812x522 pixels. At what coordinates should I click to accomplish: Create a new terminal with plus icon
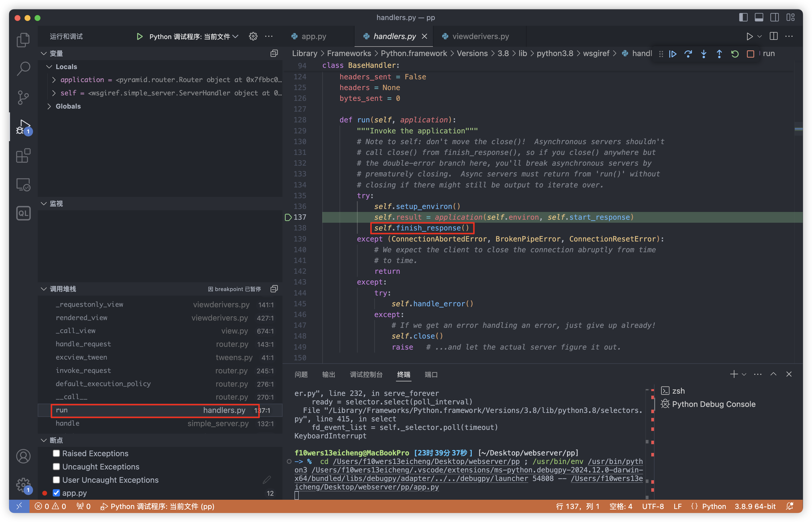click(733, 374)
